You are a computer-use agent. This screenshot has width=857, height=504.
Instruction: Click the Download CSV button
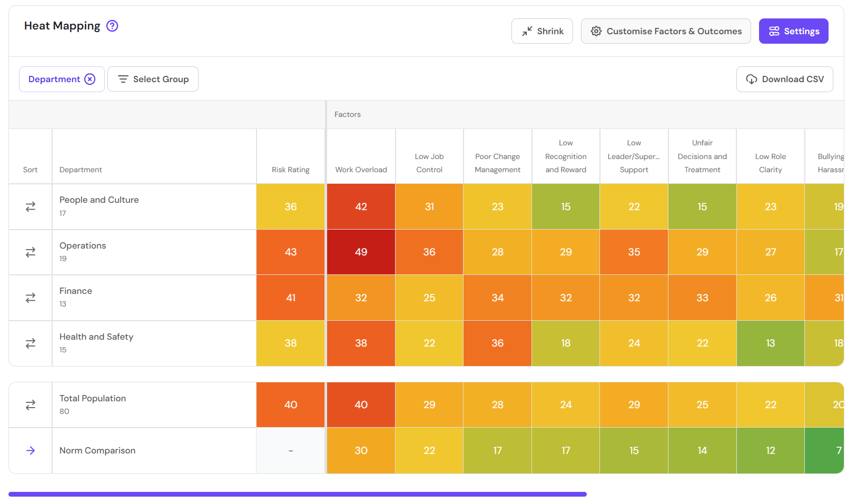pos(784,79)
